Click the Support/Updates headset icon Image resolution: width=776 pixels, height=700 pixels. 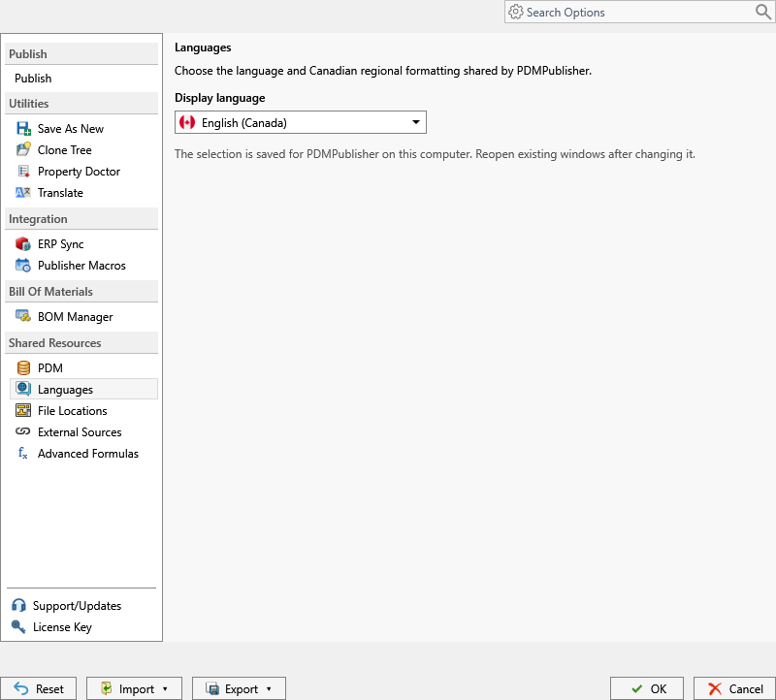click(x=18, y=605)
